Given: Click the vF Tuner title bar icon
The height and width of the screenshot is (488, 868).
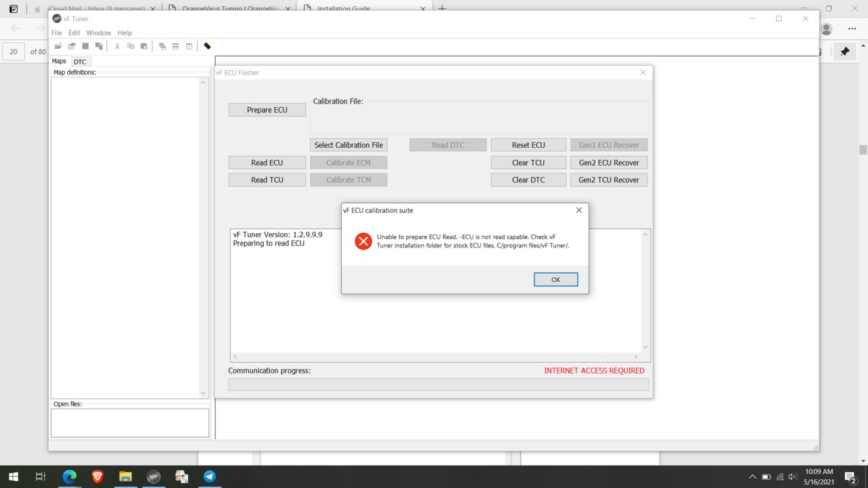Looking at the screenshot, I should click(56, 19).
